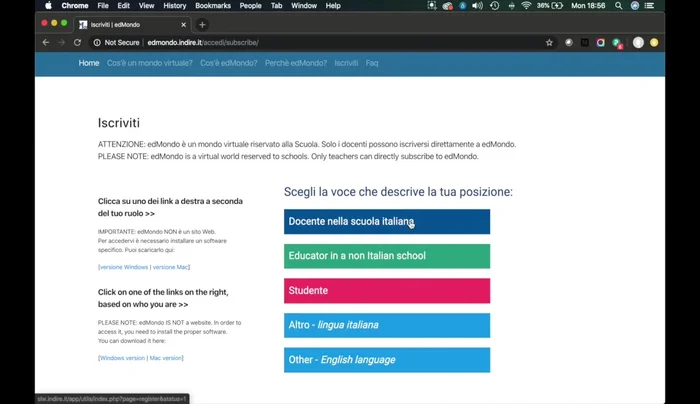Click the cloud sync icon in menu bar
Image resolution: width=700 pixels, height=404 pixels.
(447, 6)
